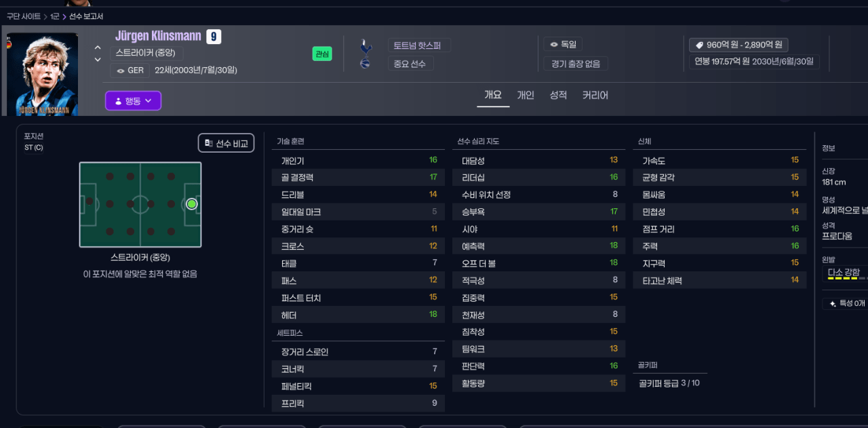Select the 프리킥 attribute row

pos(358,404)
